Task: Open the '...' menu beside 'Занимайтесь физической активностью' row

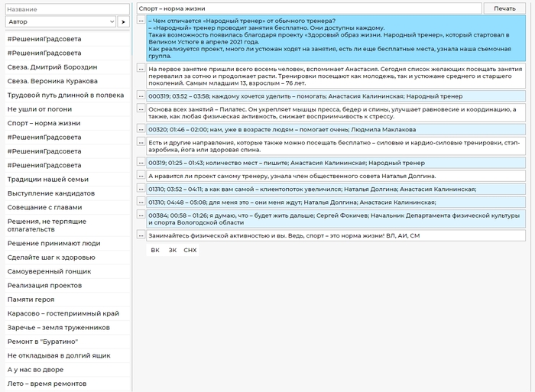Action: coord(141,235)
